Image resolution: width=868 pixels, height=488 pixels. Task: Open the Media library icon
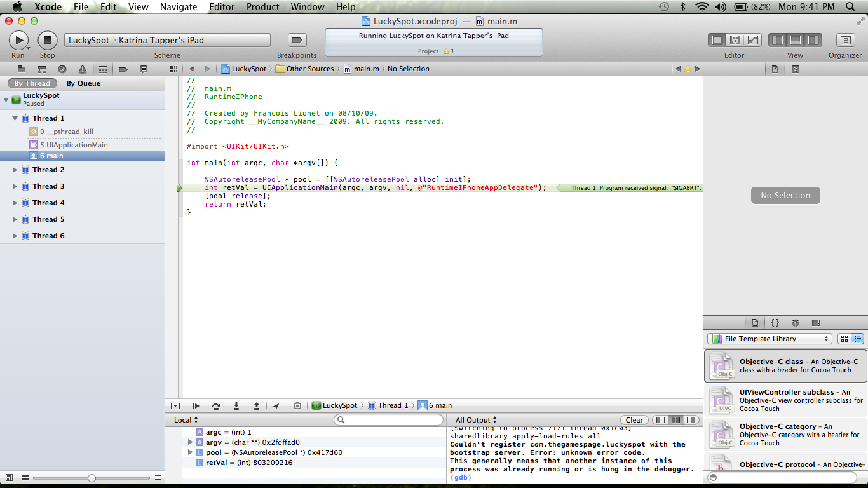[816, 323]
